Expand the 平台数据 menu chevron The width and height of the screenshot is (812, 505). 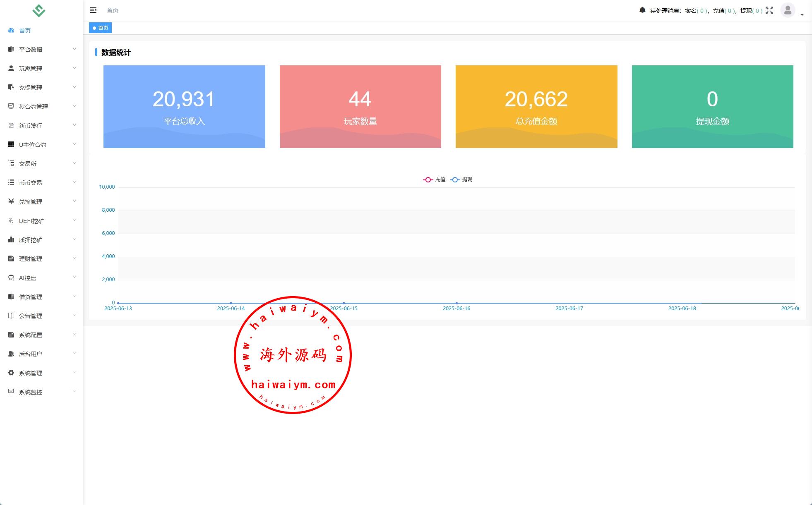(74, 49)
